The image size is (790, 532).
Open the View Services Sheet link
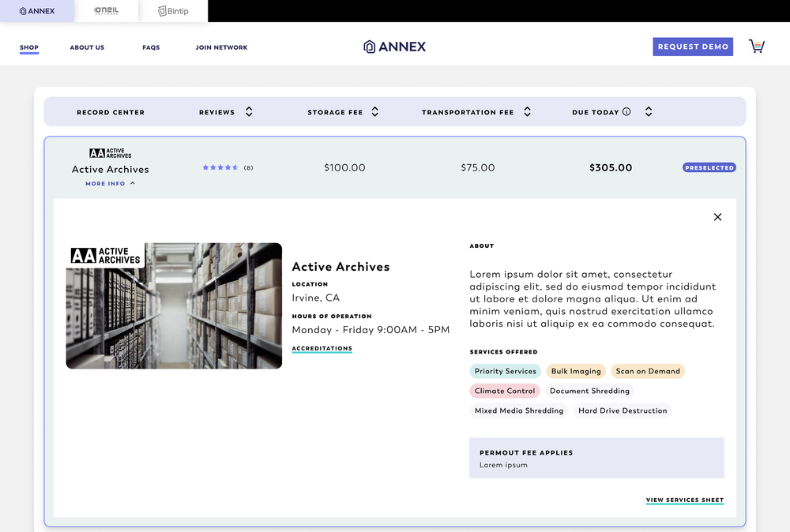[685, 500]
